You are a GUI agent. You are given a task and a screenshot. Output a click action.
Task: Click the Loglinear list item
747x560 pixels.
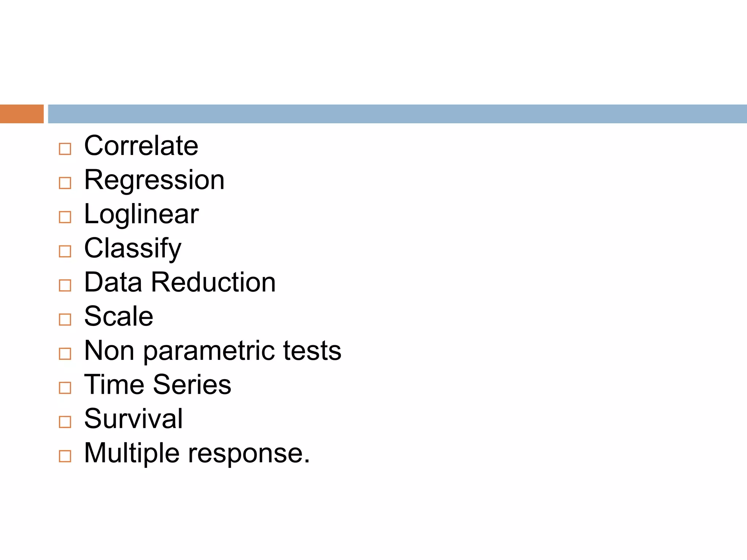pos(142,214)
